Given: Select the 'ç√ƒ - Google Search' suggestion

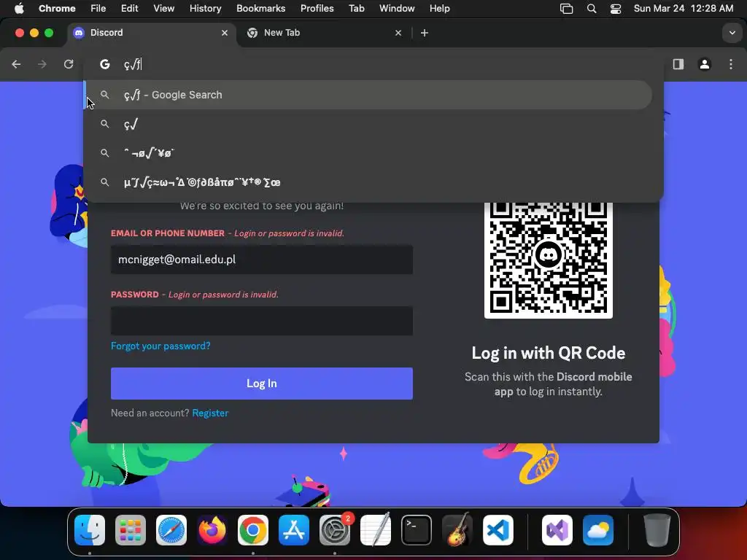Looking at the screenshot, I should click(x=368, y=95).
